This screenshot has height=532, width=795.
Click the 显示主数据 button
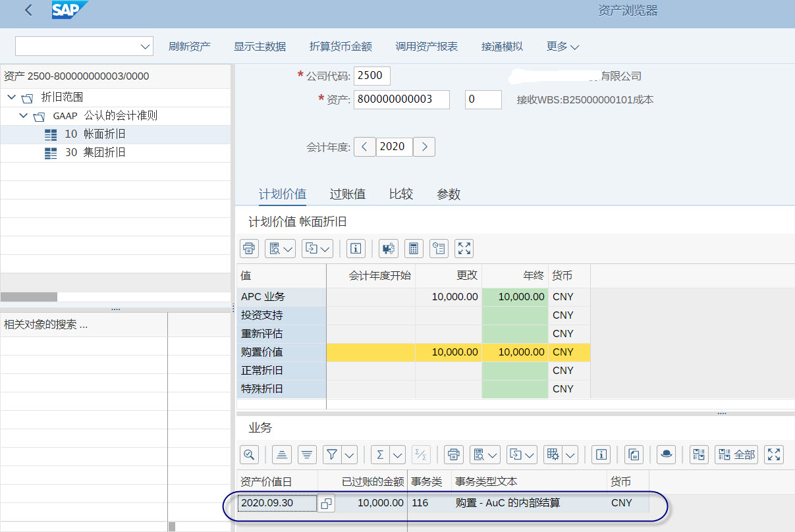258,46
